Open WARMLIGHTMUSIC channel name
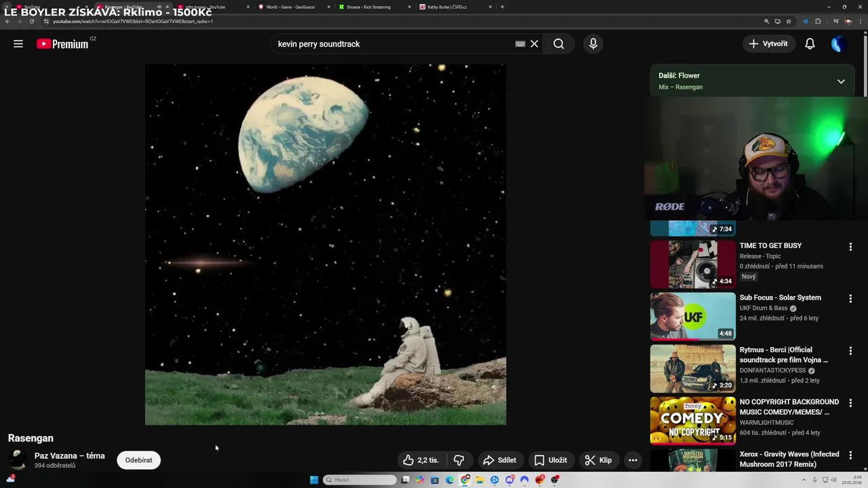This screenshot has width=868, height=488. pos(766,423)
